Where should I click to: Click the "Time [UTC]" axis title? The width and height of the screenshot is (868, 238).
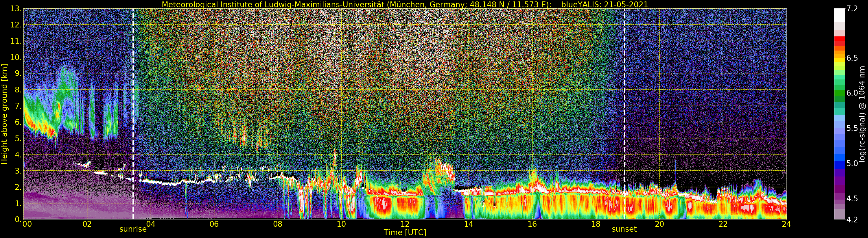tap(405, 233)
